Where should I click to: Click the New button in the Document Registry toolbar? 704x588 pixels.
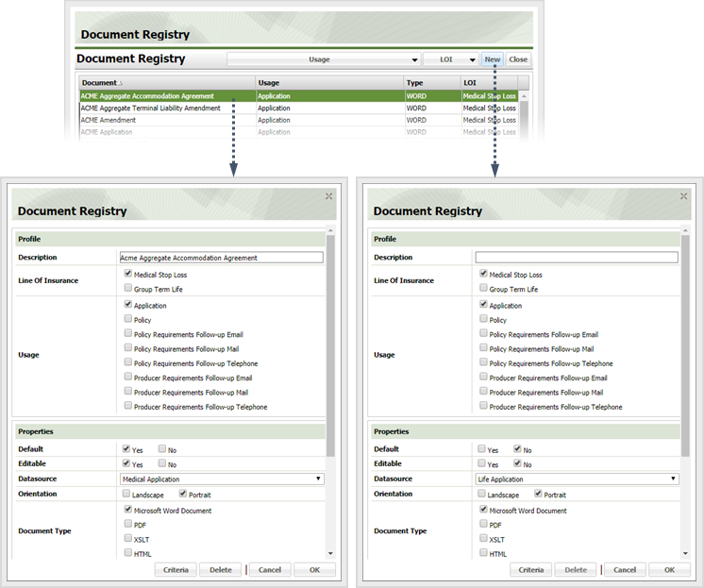coord(492,59)
